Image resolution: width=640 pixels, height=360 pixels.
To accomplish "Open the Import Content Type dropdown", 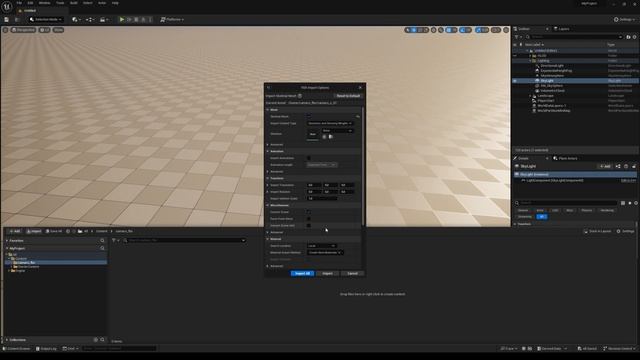I will coord(330,123).
